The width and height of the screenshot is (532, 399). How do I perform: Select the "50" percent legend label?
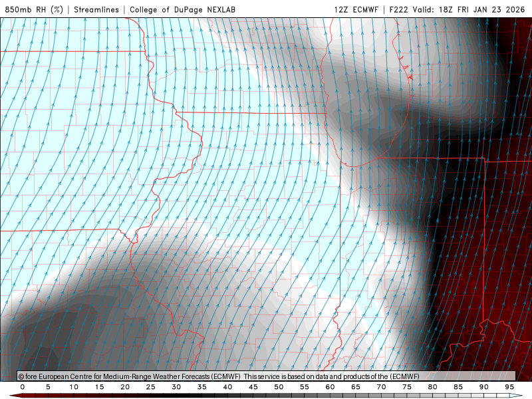pyautogui.click(x=279, y=387)
